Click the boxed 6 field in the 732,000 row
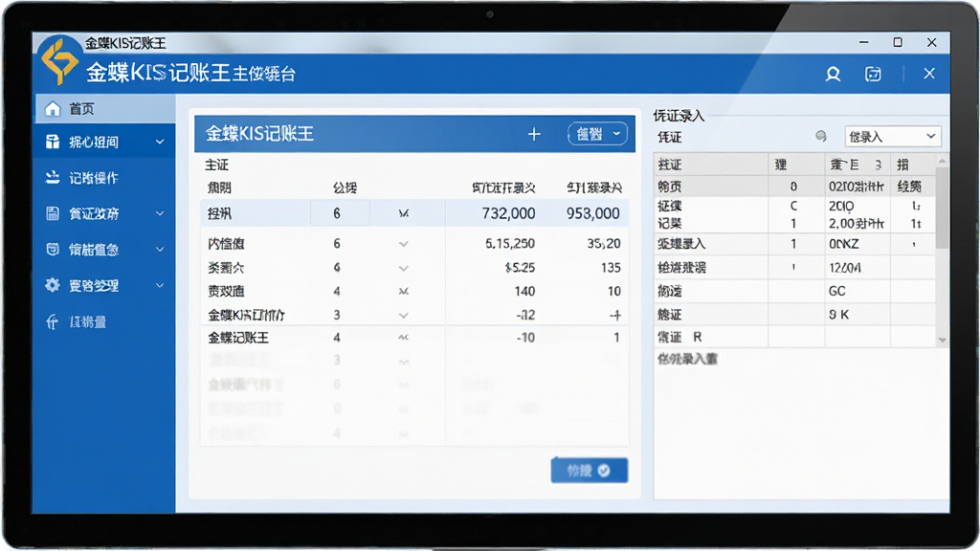 click(x=340, y=213)
